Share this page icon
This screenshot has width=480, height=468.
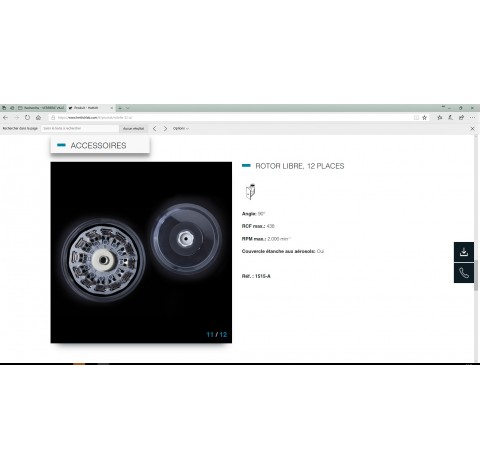coord(461,118)
